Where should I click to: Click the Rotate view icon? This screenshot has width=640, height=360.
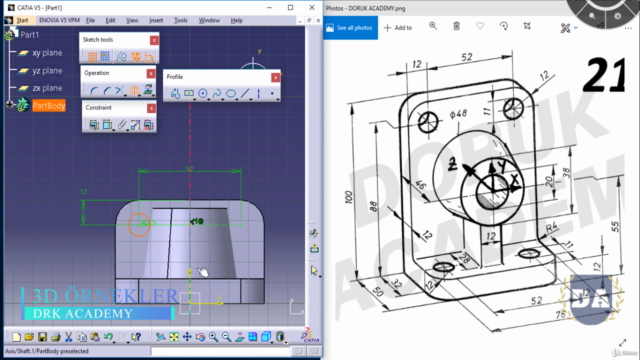(x=200, y=337)
